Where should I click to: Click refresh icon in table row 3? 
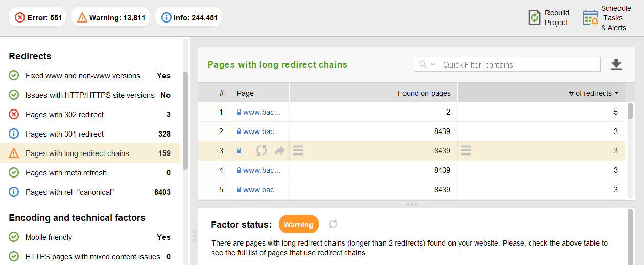tap(261, 150)
